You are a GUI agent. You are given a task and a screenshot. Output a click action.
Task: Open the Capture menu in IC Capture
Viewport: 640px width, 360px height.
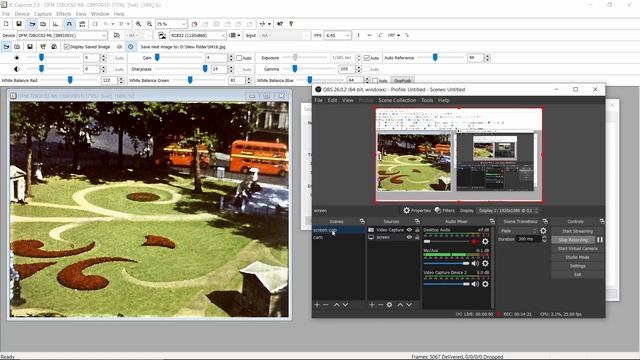42,14
